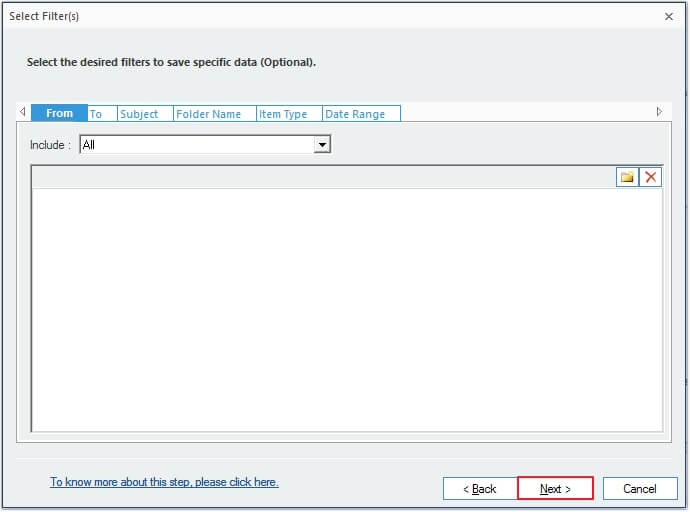Switch to the From tab

click(x=59, y=114)
